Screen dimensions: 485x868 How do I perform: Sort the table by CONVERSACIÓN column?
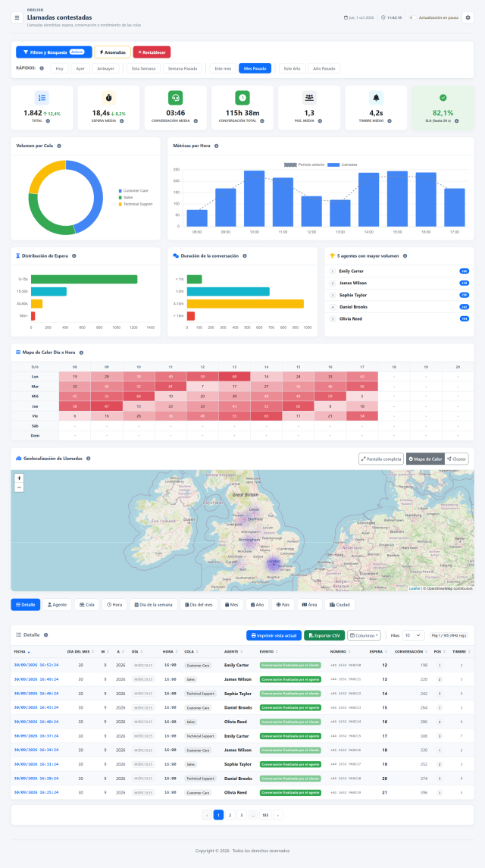tap(412, 651)
